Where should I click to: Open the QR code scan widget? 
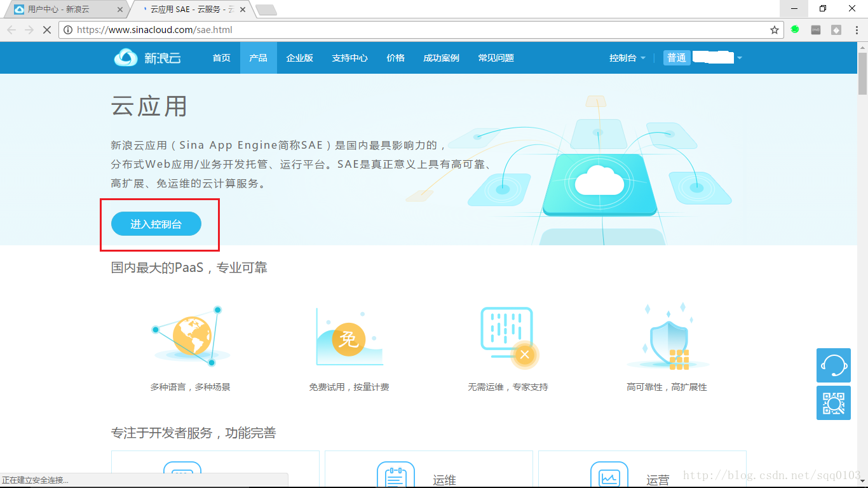[x=834, y=403]
